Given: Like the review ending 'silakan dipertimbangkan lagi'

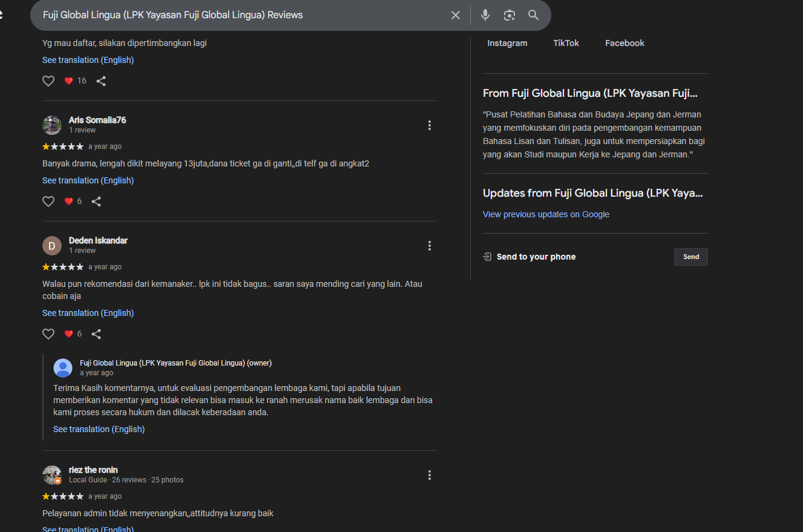Looking at the screenshot, I should pos(48,81).
